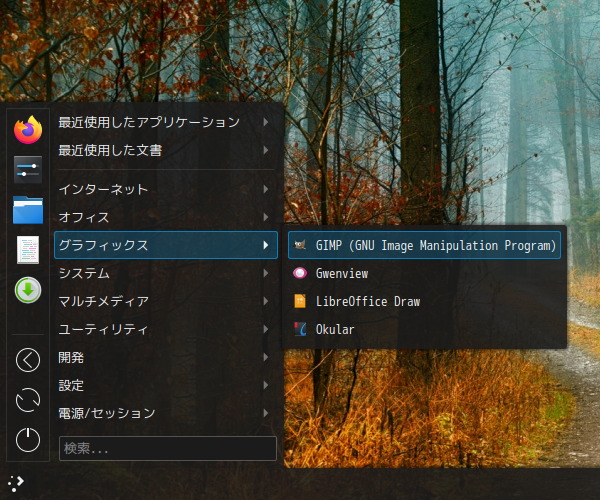Image resolution: width=600 pixels, height=500 pixels.
Task: Click the orange LibreOffice Draw icon
Action: [x=300, y=301]
